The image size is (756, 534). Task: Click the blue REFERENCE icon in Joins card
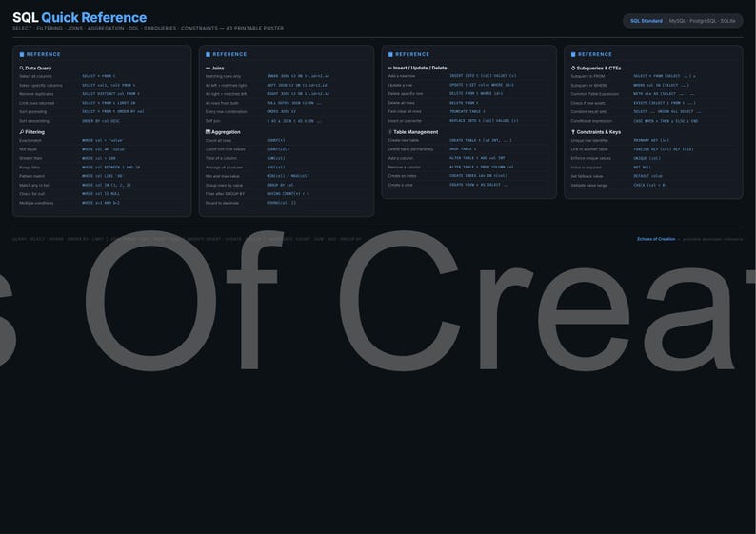[x=208, y=54]
